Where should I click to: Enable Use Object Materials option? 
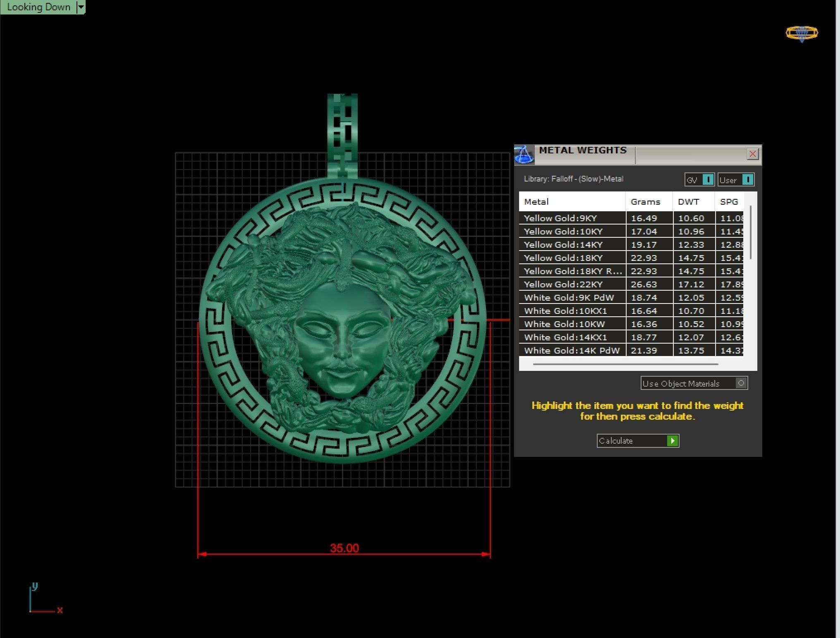741,383
